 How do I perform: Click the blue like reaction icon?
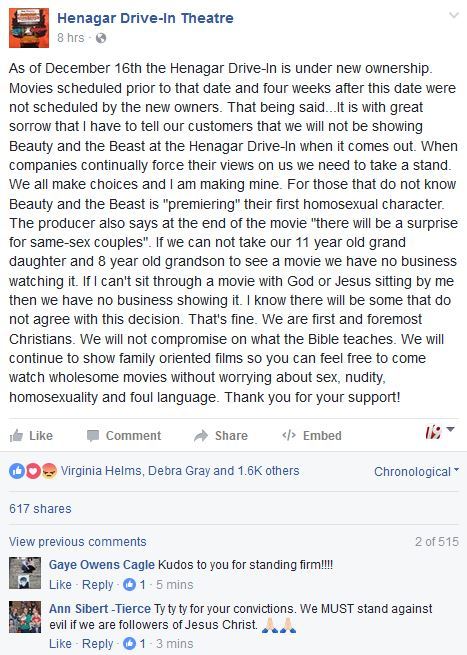[17, 471]
